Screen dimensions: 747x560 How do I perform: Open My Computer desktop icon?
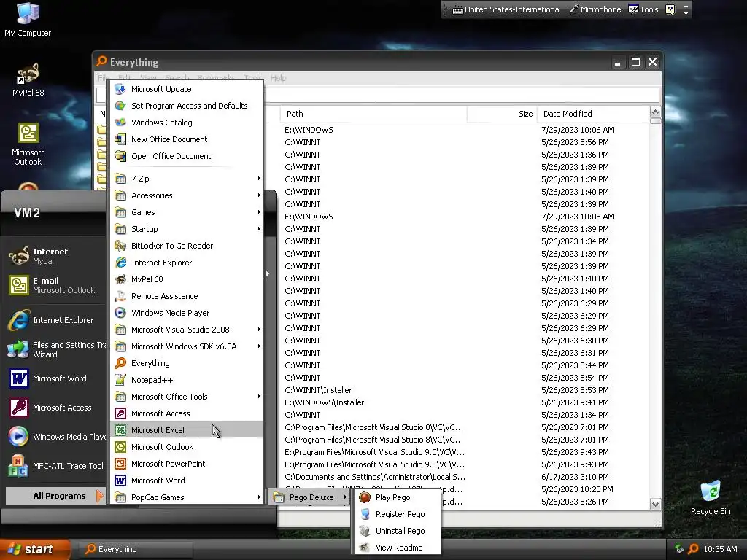(28, 20)
